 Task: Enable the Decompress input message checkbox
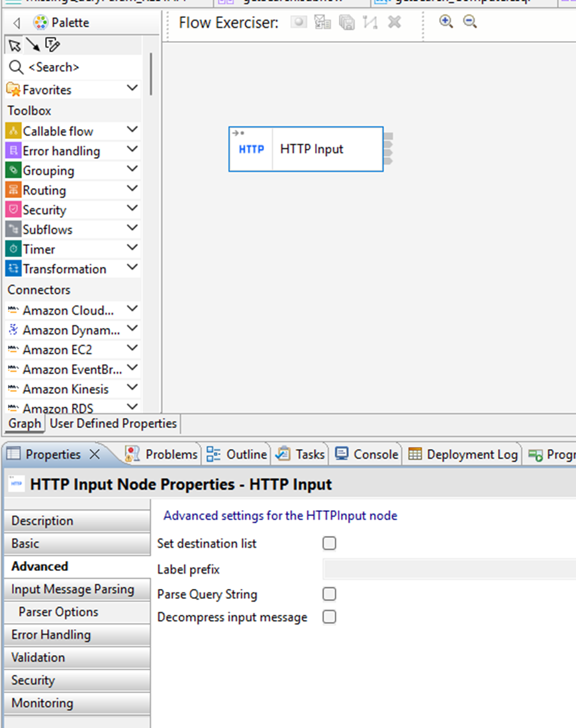click(x=329, y=617)
